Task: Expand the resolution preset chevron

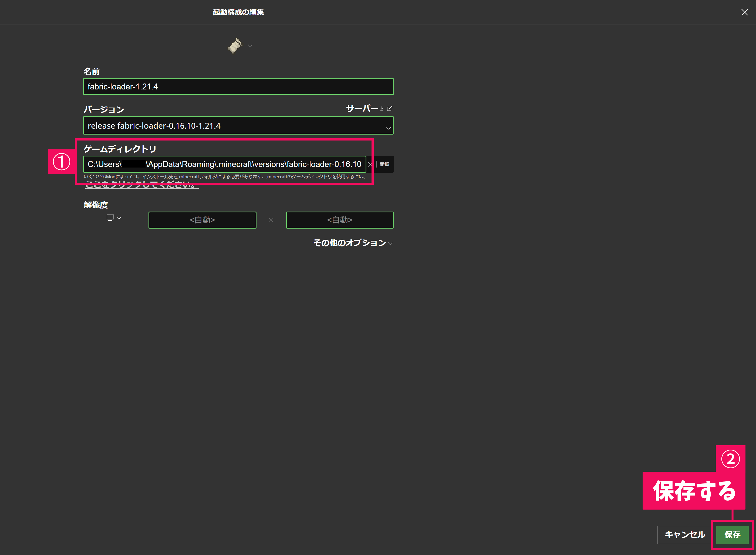Action: pos(119,218)
